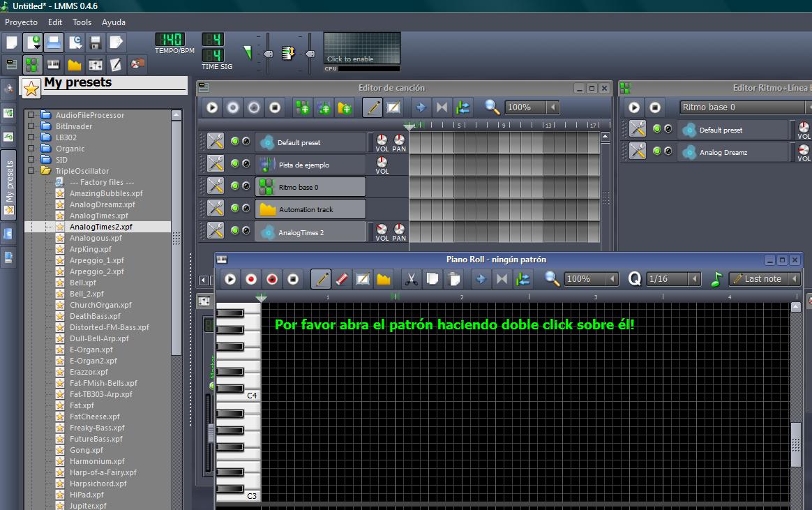Play song in Editor de canción
This screenshot has height=510, width=812.
click(212, 107)
